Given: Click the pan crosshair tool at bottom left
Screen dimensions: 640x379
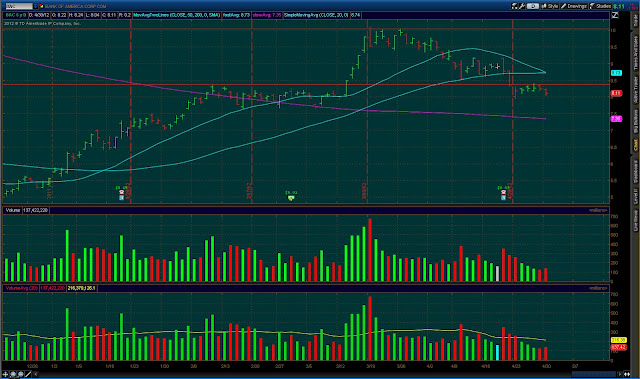Looking at the screenshot, I should 5,374.
